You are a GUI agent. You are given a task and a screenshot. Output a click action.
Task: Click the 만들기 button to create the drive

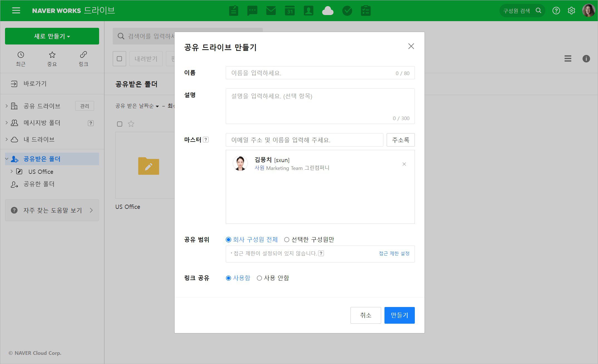(399, 315)
